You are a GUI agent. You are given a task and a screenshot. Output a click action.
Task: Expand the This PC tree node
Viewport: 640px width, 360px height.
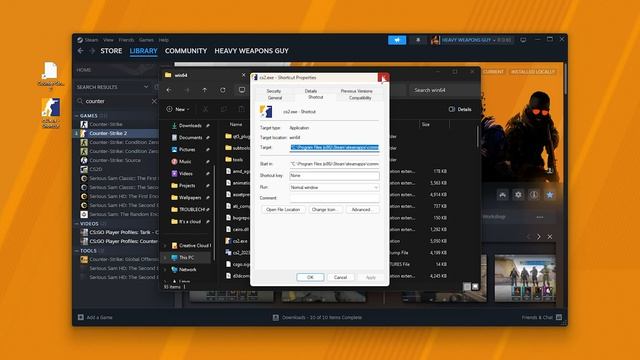pos(165,258)
